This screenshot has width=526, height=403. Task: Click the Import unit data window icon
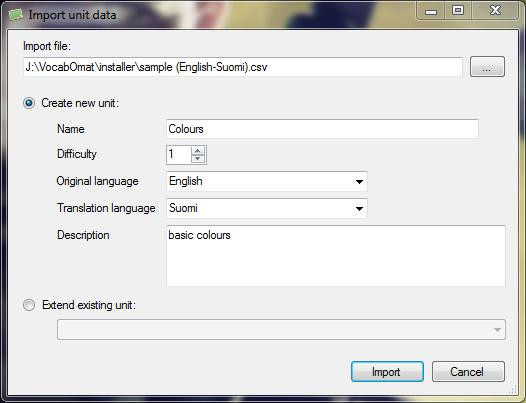click(15, 15)
